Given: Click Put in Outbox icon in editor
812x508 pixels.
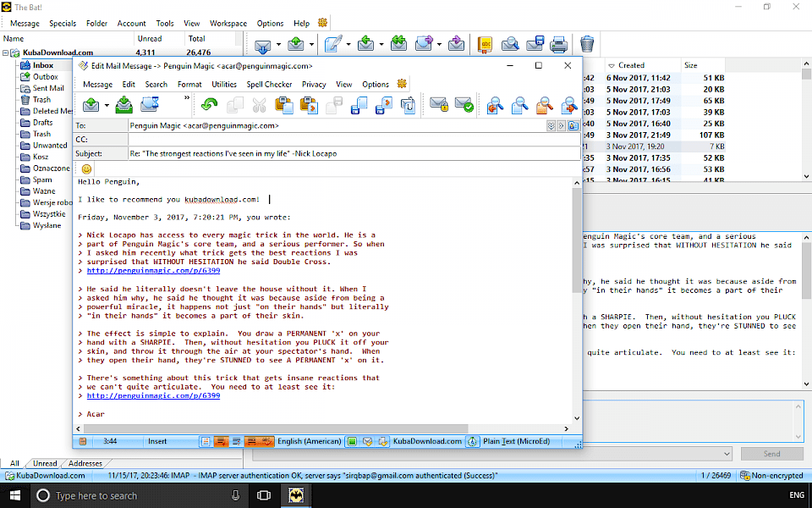Looking at the screenshot, I should [123, 105].
